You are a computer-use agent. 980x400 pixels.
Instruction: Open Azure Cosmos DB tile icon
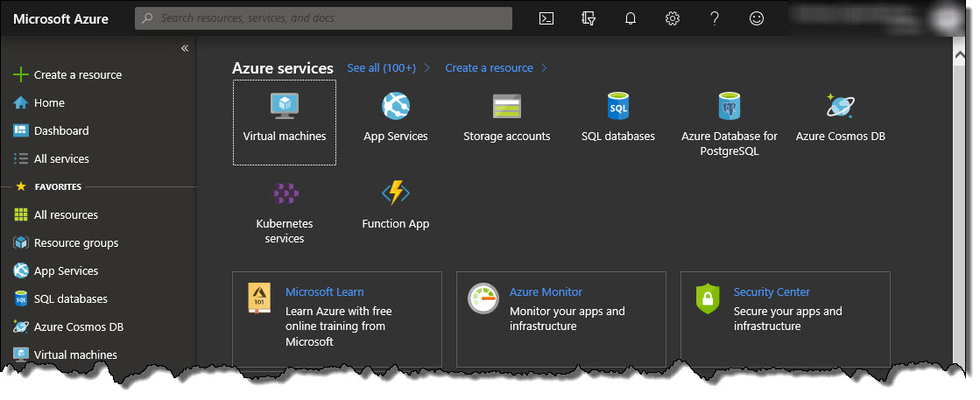(840, 105)
